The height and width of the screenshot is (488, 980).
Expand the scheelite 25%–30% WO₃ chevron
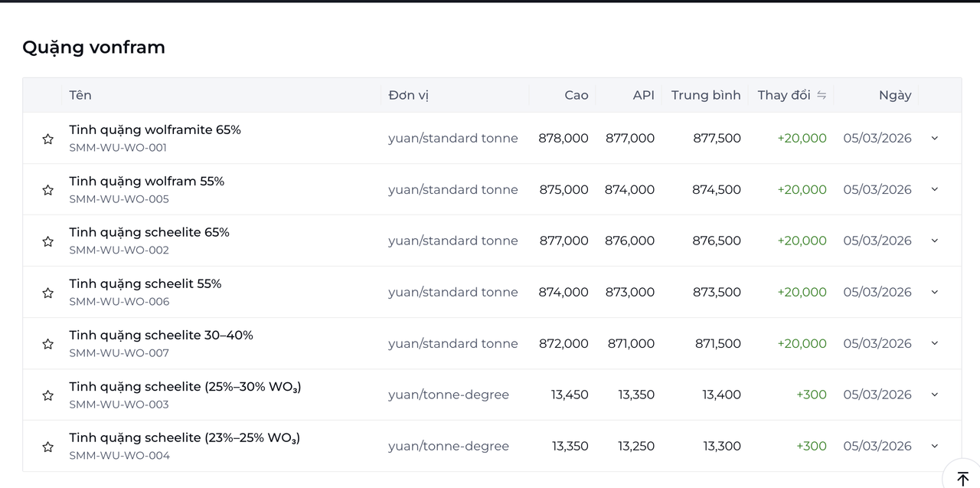[934, 395]
